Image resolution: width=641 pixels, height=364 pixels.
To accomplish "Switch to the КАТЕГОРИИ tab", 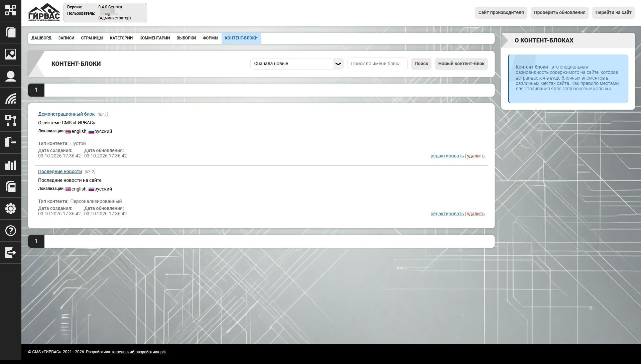I will coord(121,38).
